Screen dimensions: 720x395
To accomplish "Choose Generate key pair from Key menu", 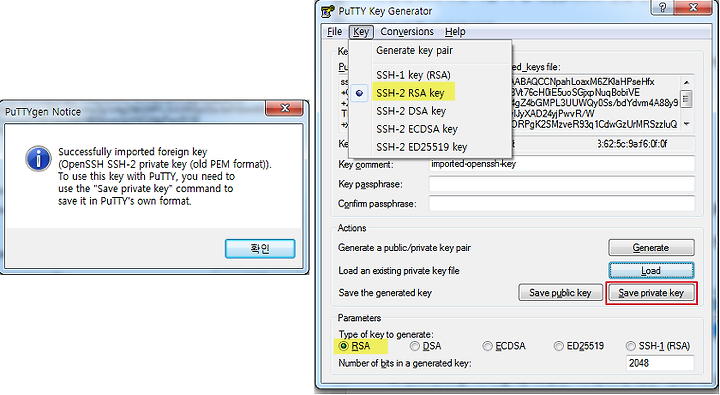I will point(414,51).
